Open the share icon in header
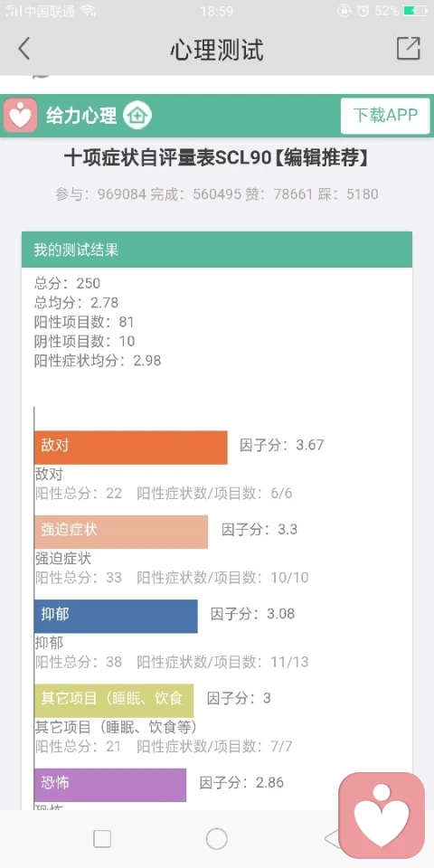Image resolution: width=434 pixels, height=868 pixels. tap(409, 49)
